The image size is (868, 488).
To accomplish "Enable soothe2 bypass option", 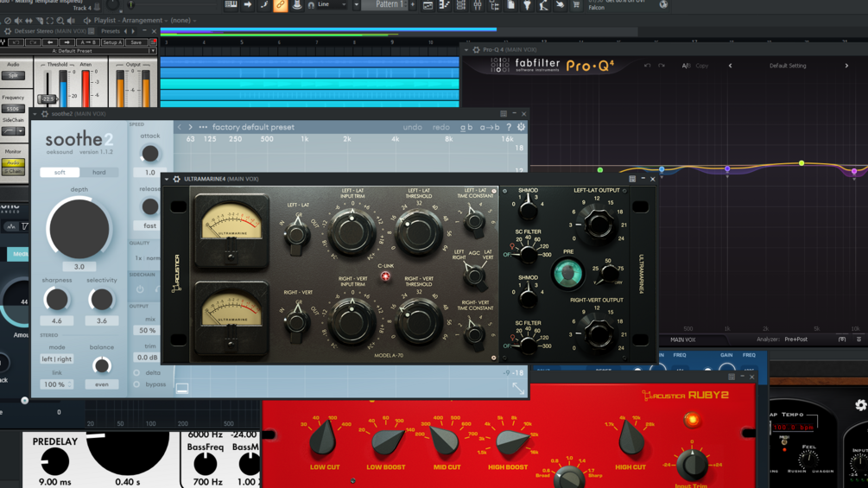I will (136, 384).
